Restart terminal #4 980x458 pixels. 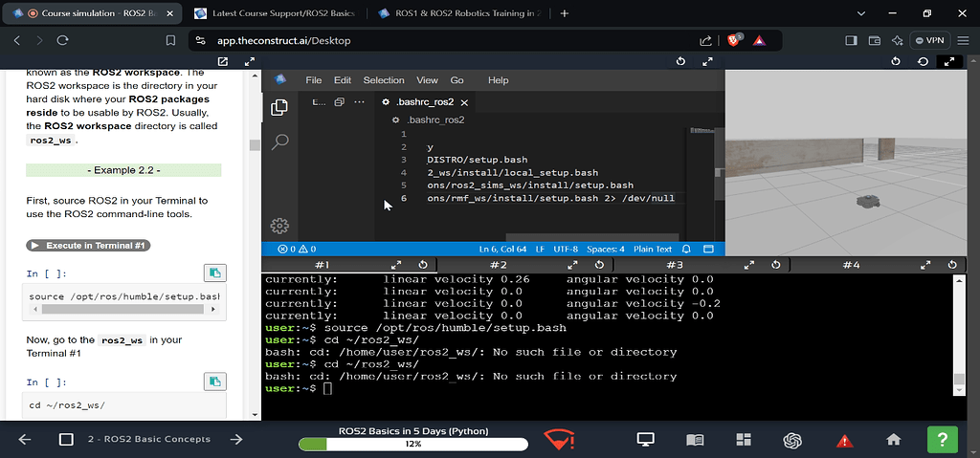coord(952,265)
